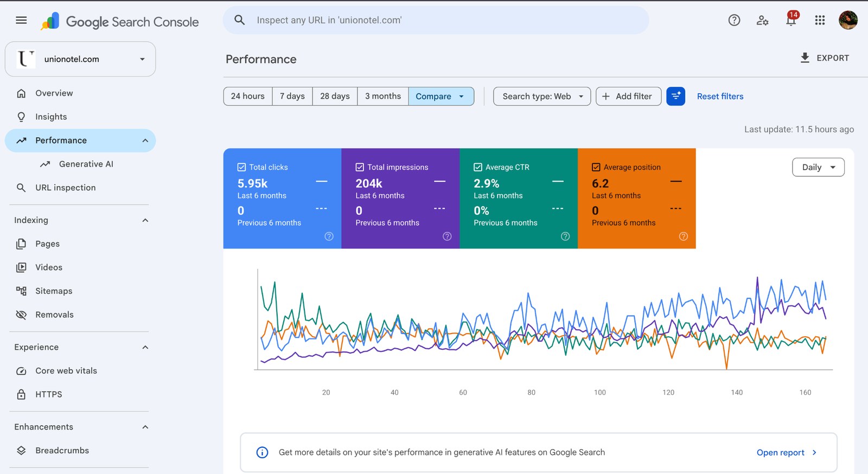
Task: Click the Insights lightbulb icon
Action: pos(21,117)
